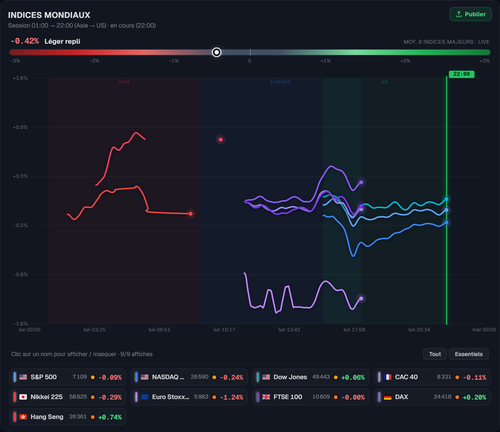Click the 7109 S&P 500 value

pos(80,377)
